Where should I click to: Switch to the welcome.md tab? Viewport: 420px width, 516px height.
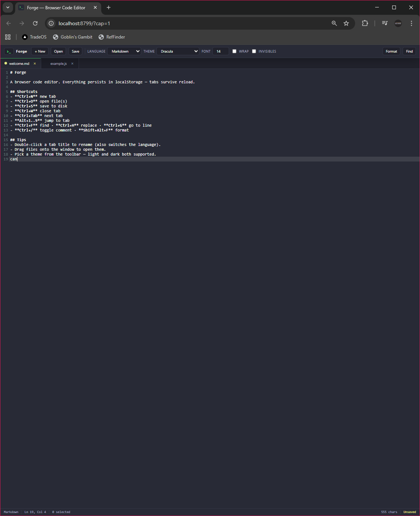point(19,64)
